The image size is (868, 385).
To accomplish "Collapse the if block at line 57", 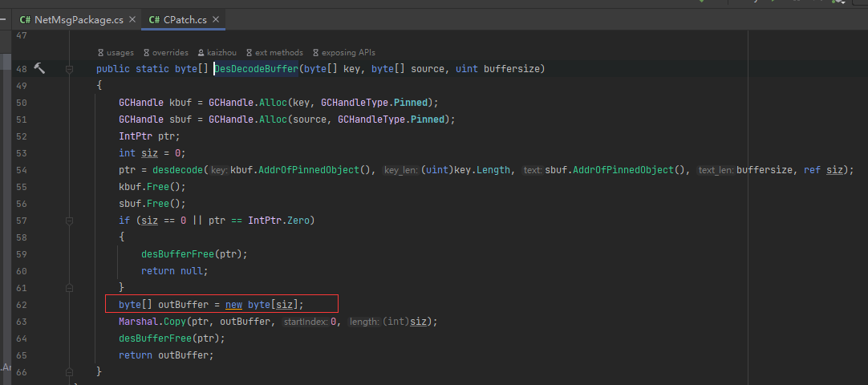I will coord(70,221).
